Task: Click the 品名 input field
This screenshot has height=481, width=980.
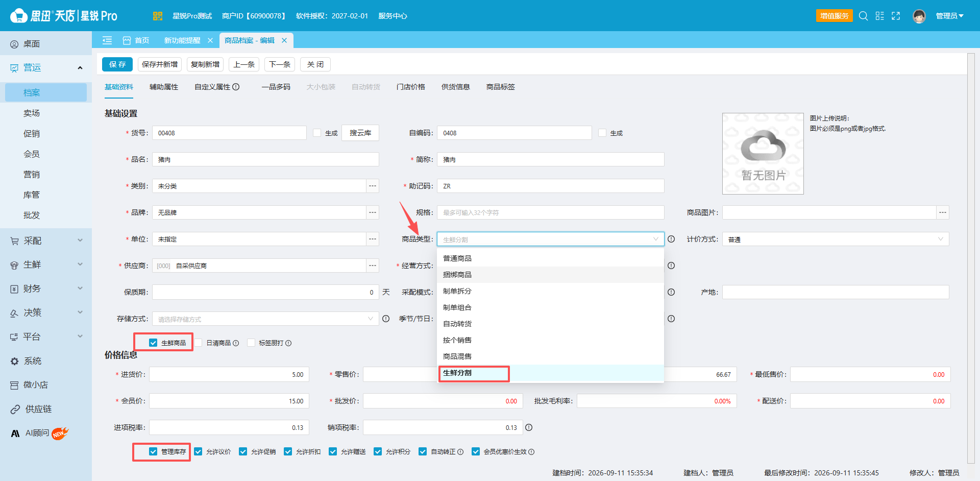Action: 265,159
